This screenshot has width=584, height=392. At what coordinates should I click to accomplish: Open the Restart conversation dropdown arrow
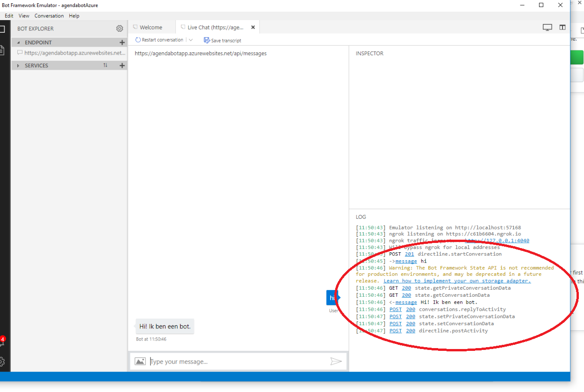click(x=191, y=40)
